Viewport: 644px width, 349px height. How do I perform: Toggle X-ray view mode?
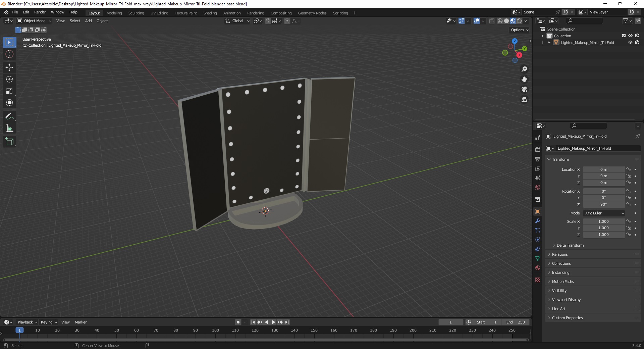(x=491, y=21)
